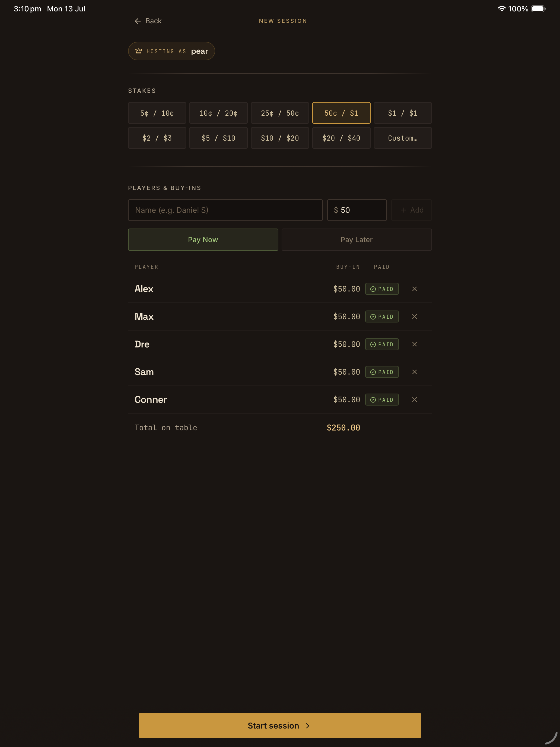This screenshot has width=560, height=747.
Task: Focus the player Name input field
Action: [225, 210]
